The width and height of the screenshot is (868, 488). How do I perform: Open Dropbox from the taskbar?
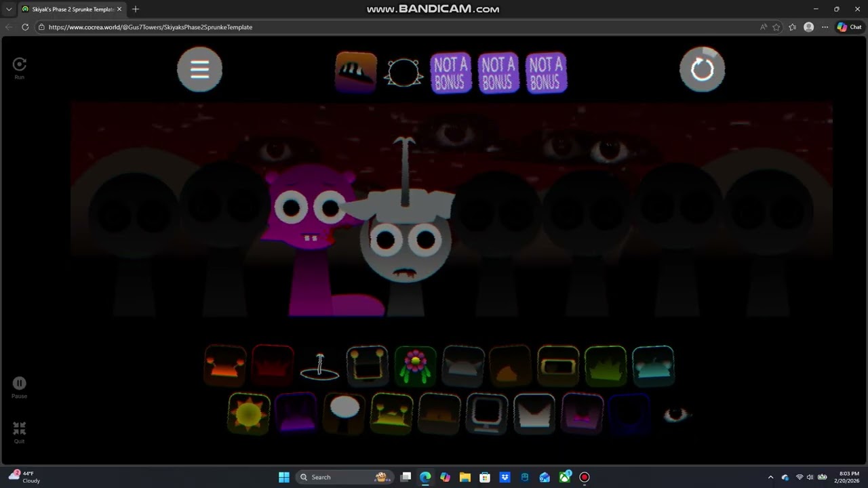505,477
